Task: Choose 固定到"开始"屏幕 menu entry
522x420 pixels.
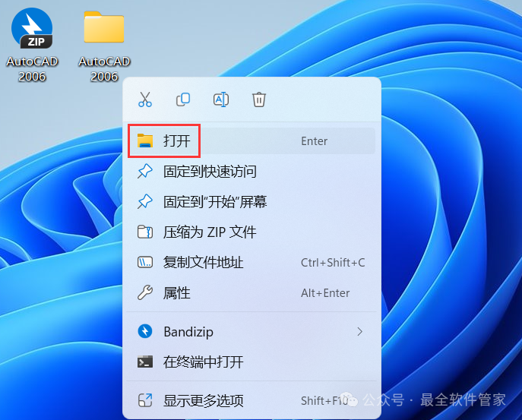Action: (x=252, y=202)
